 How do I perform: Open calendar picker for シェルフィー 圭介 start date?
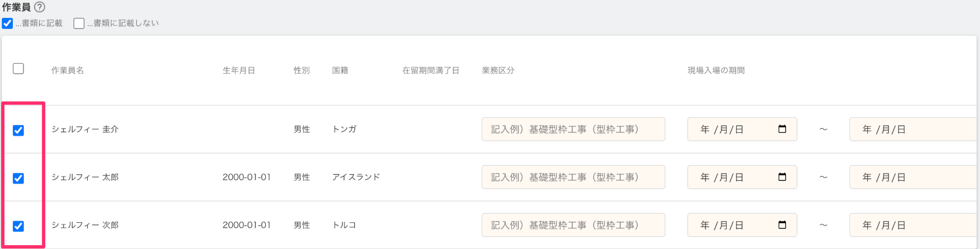pos(782,129)
